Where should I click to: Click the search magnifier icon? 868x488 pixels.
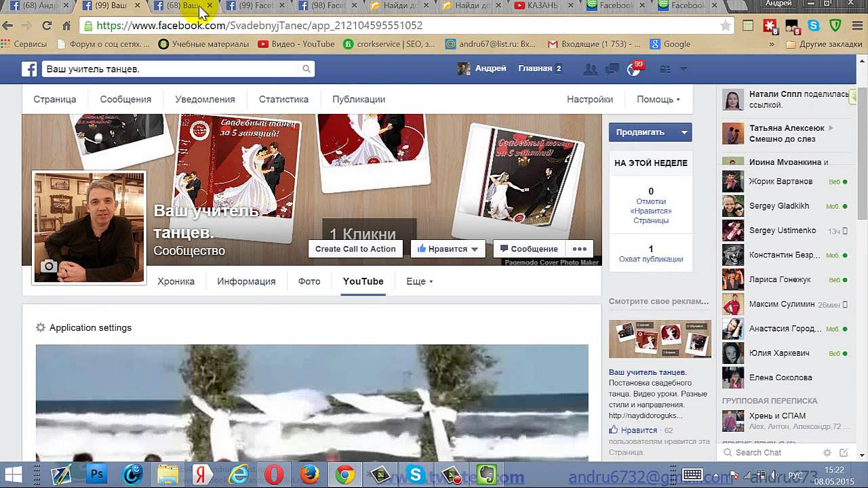[x=307, y=69]
